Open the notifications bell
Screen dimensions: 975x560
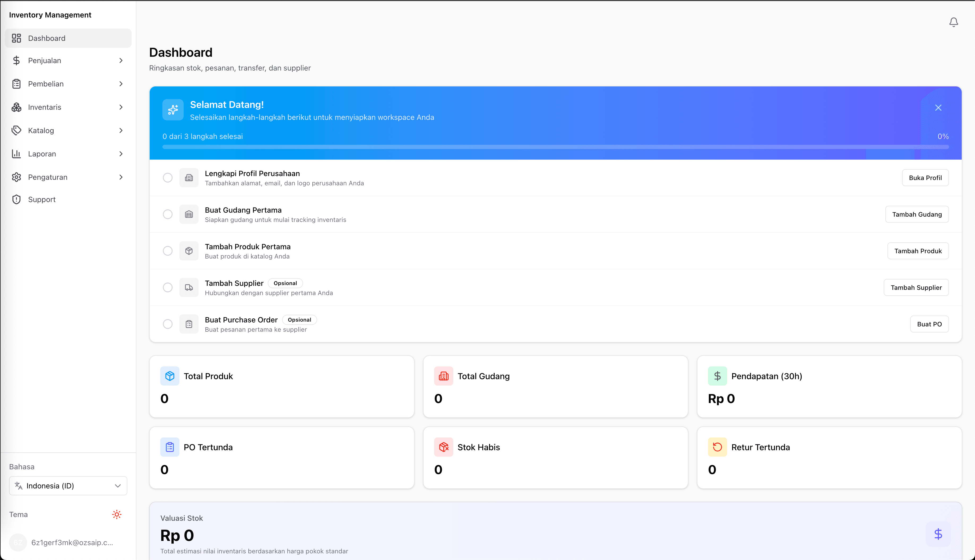[x=954, y=22]
